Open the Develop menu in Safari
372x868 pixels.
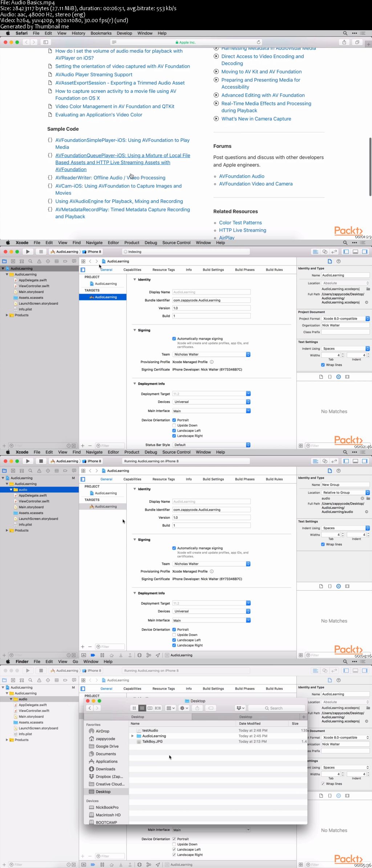(124, 33)
